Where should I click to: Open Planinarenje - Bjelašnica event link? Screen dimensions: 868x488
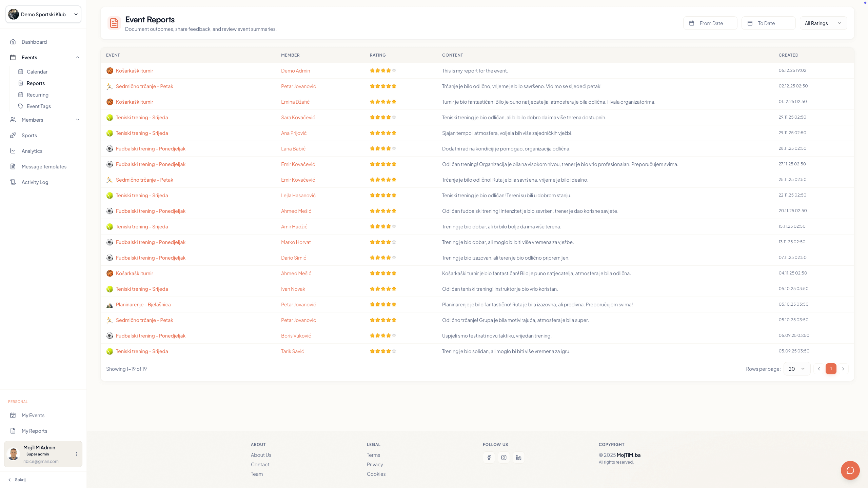(143, 305)
